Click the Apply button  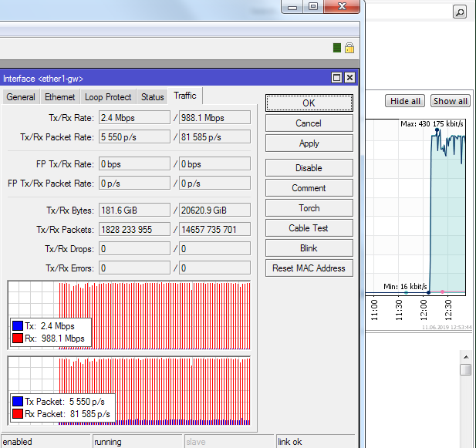pyautogui.click(x=309, y=143)
